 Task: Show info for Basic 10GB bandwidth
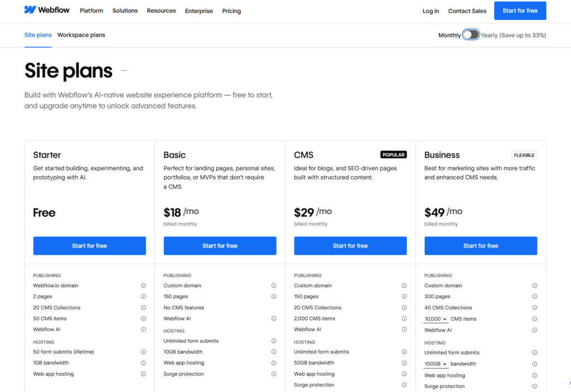(x=274, y=351)
